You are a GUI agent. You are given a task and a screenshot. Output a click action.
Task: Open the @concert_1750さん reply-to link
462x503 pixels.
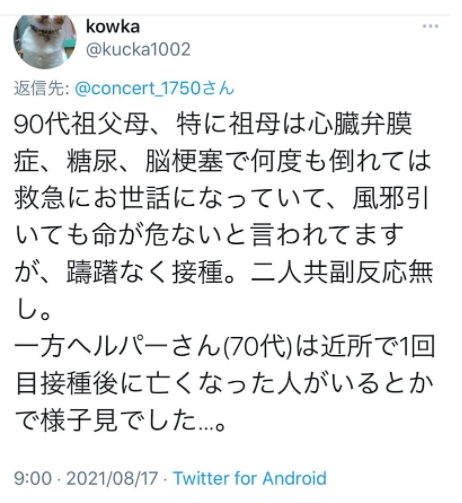point(155,88)
